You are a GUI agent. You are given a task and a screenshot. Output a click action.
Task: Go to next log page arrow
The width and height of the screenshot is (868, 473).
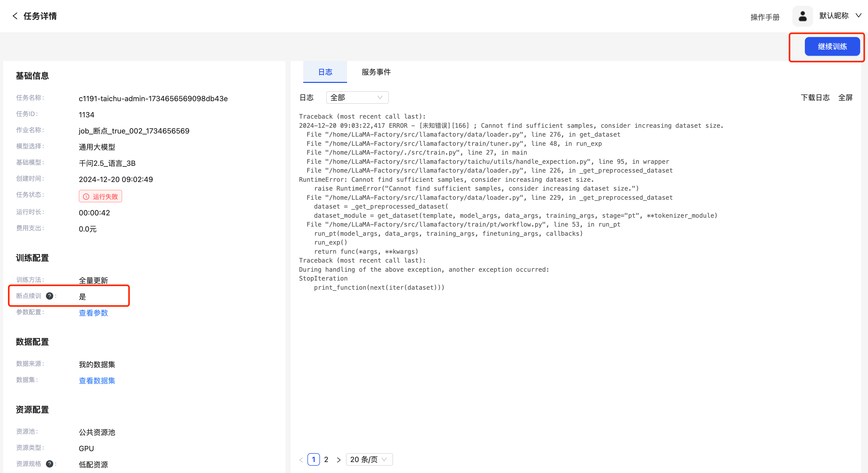339,459
